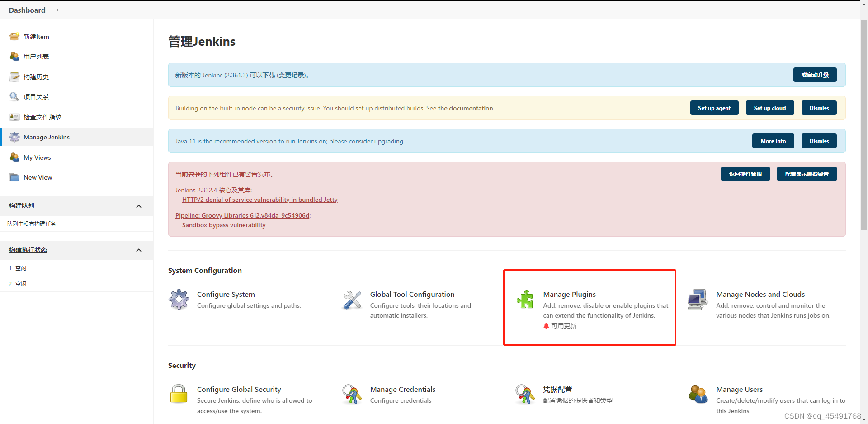Screen dimensions: 868x424
Task: Open the documentation link
Action: pos(466,109)
